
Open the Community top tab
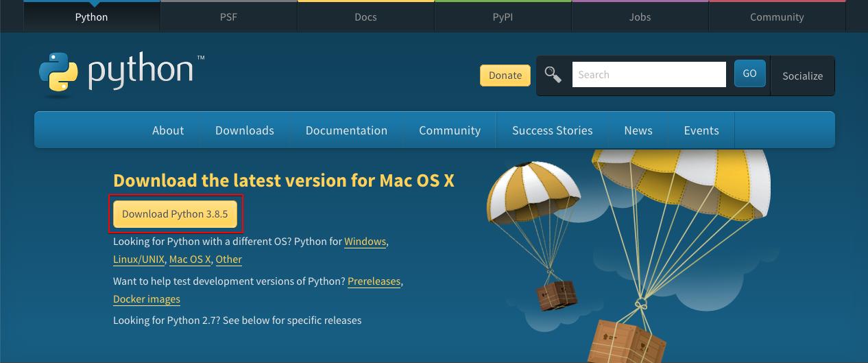pos(777,16)
